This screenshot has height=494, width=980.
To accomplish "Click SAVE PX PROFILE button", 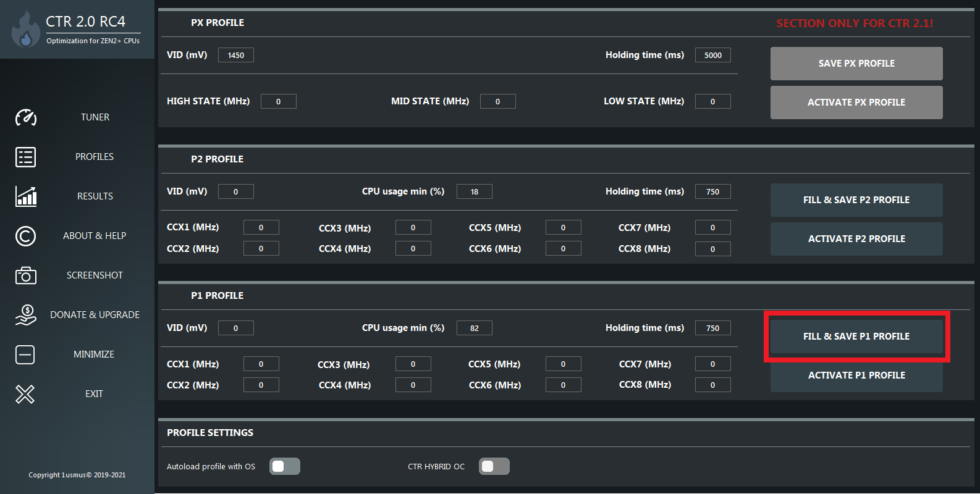I will coord(856,64).
